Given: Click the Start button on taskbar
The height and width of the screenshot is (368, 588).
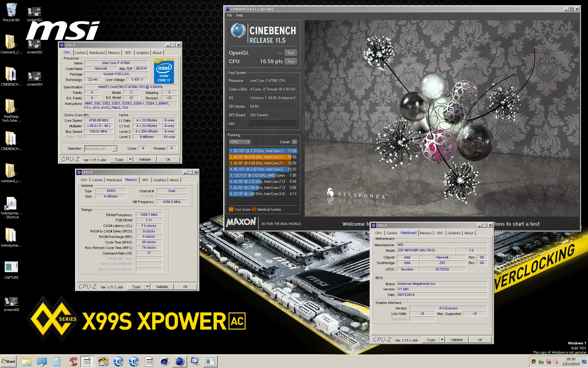Looking at the screenshot, I should pyautogui.click(x=8, y=362).
